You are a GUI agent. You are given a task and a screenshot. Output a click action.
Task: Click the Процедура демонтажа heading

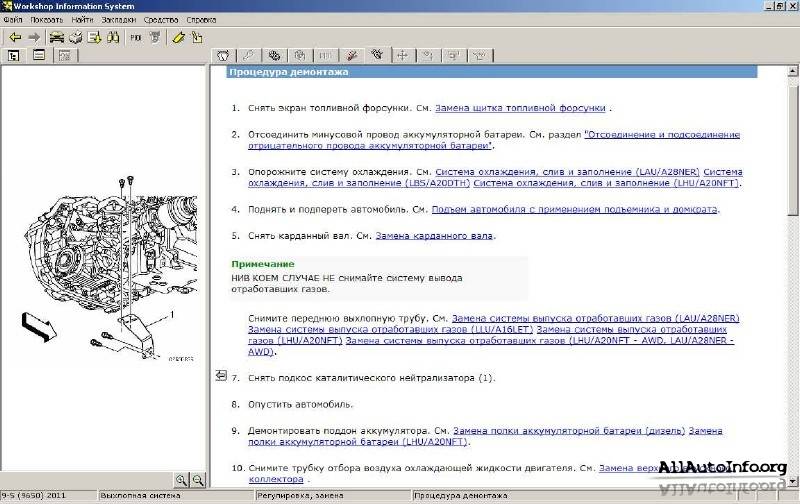click(x=289, y=72)
